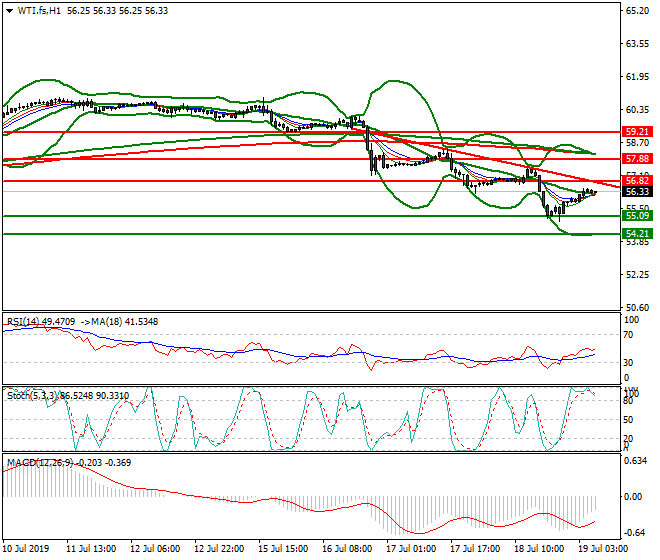Image resolution: width=660 pixels, height=560 pixels.
Task: Click the 11 Jul 13:00 time label
Action: coord(91,549)
